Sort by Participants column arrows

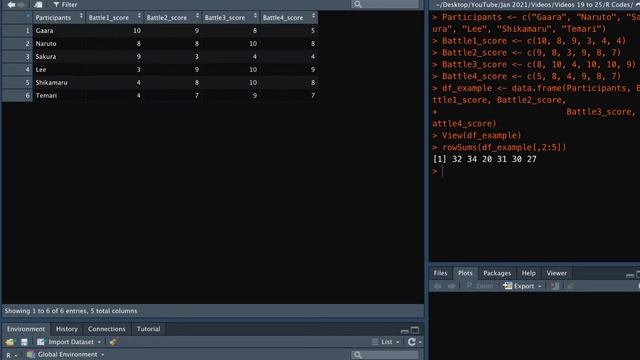tap(81, 16)
